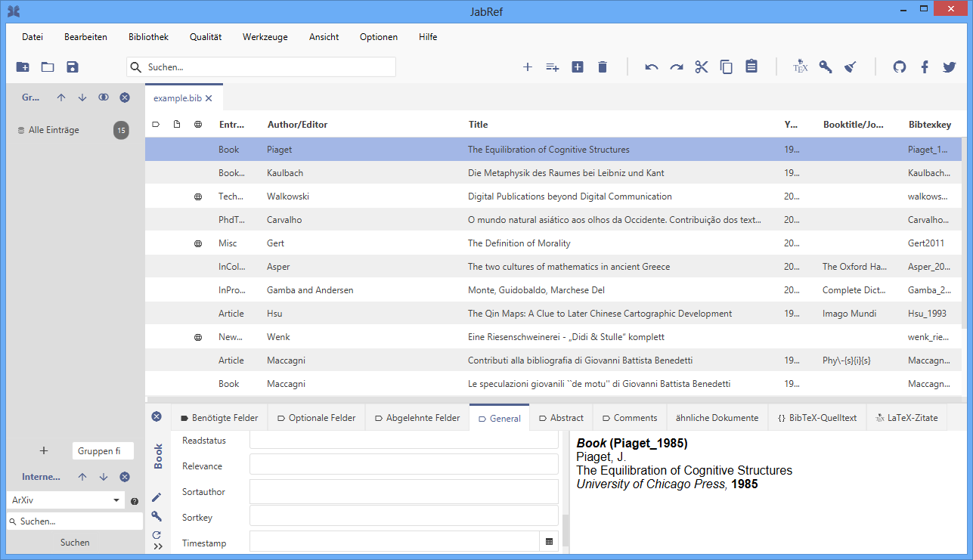Switch to the Optionale Felder tab
Screen dimensions: 973x560
[316, 417]
